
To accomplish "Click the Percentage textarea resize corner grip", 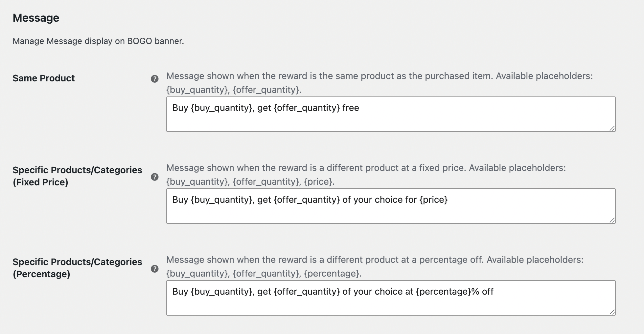I will click(612, 312).
